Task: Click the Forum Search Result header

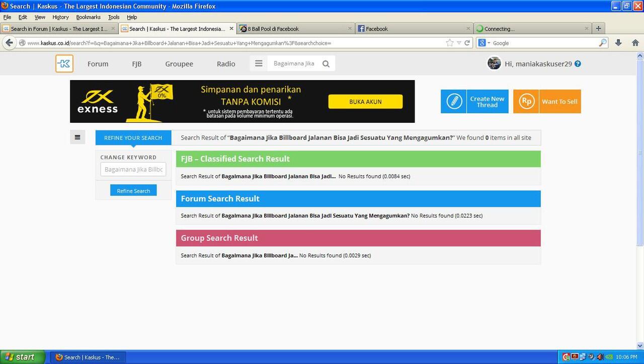Action: click(358, 198)
